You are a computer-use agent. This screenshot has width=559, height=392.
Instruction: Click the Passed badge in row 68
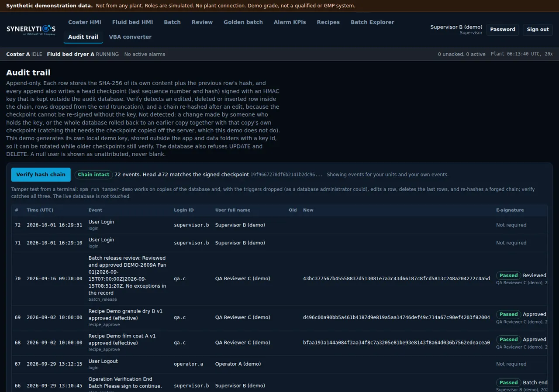[x=508, y=340]
